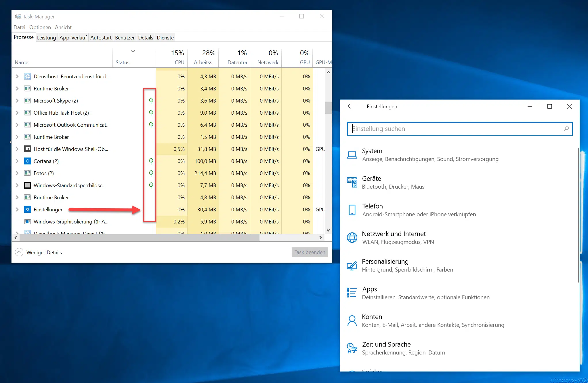Open the Optionen menu
The width and height of the screenshot is (588, 383).
tap(40, 27)
